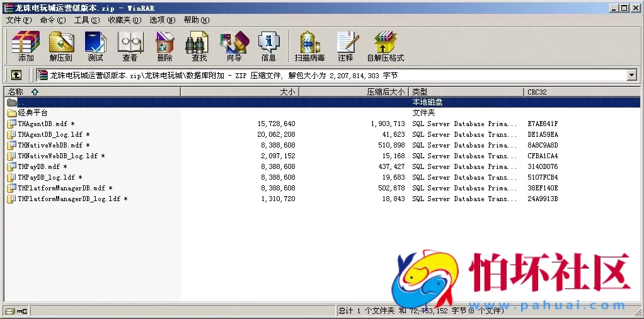Click the 删除 (Delete) toolbar icon
The width and height of the screenshot is (644, 319).
(x=164, y=46)
